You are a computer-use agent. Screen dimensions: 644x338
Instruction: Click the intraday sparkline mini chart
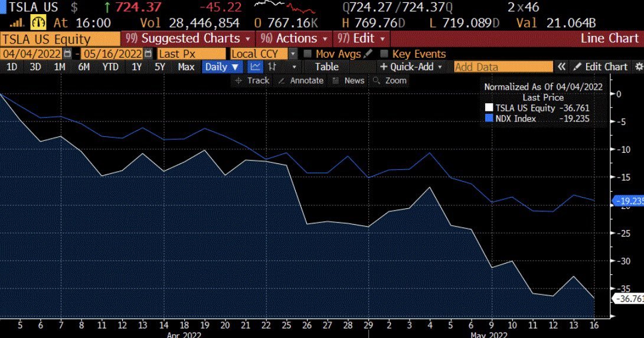[x=285, y=7]
